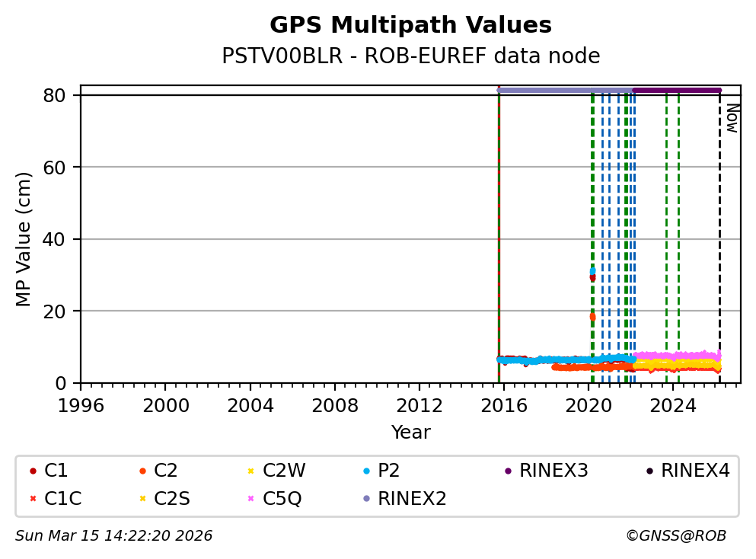The height and width of the screenshot is (559, 756).
Task: Click the timestamp text at bottom left
Action: tap(114, 536)
